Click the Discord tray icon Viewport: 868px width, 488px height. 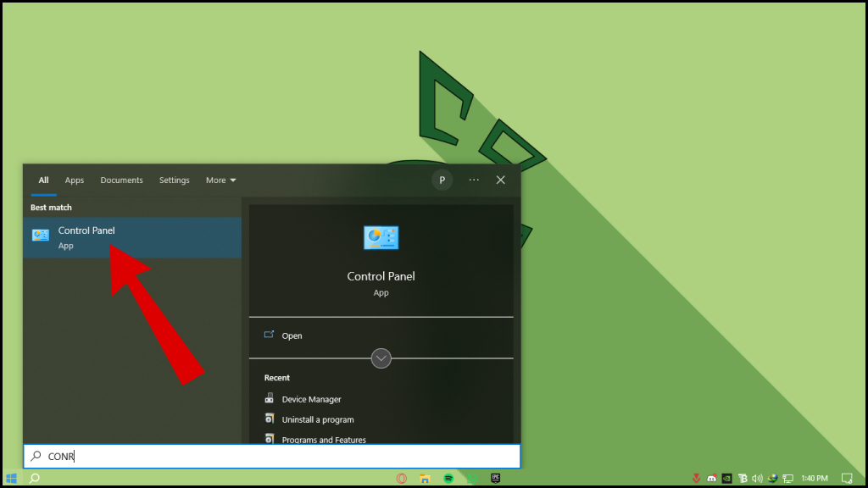pos(712,478)
